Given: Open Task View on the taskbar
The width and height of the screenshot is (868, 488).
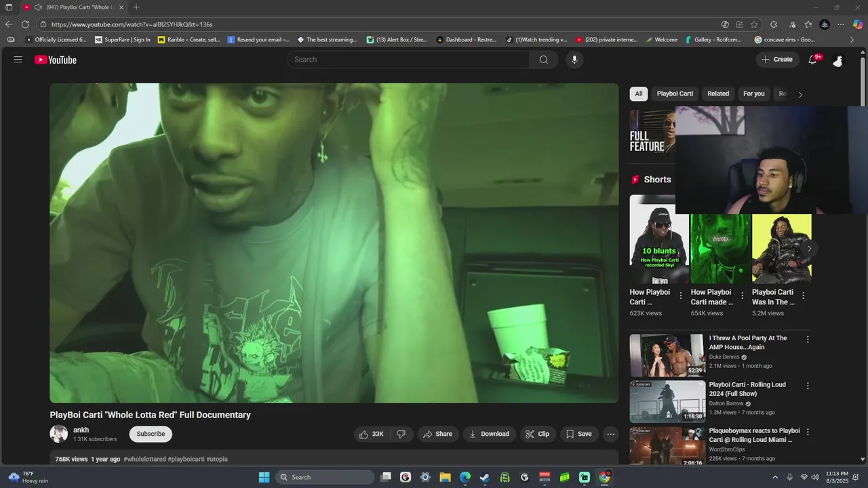Looking at the screenshot, I should pyautogui.click(x=386, y=477).
